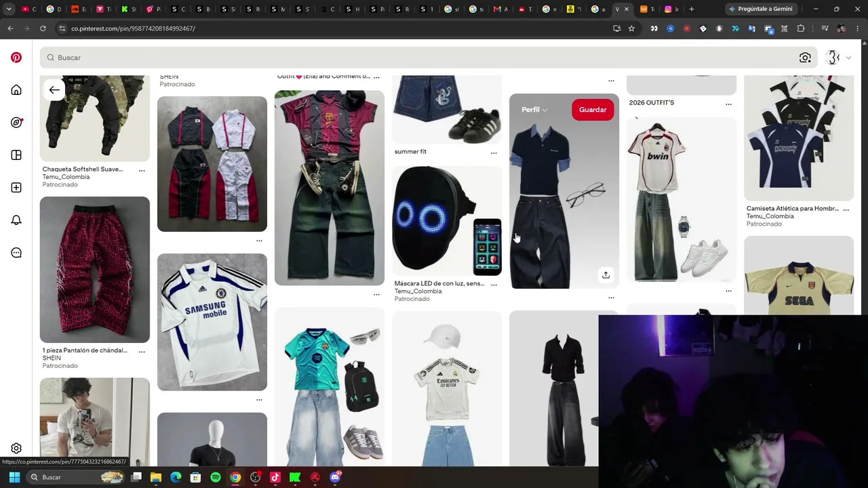Open a new Chrome tab
The width and height of the screenshot is (868, 488).
pyautogui.click(x=692, y=9)
